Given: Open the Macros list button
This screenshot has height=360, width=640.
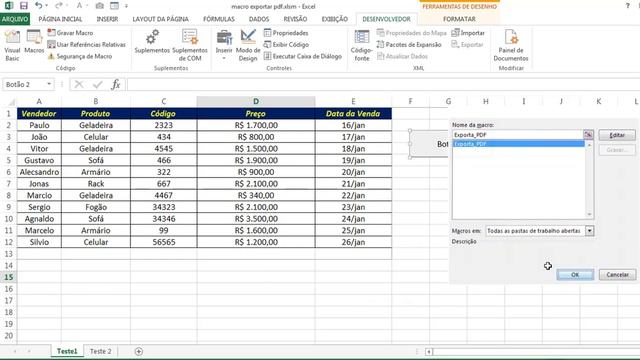Looking at the screenshot, I should tap(34, 42).
